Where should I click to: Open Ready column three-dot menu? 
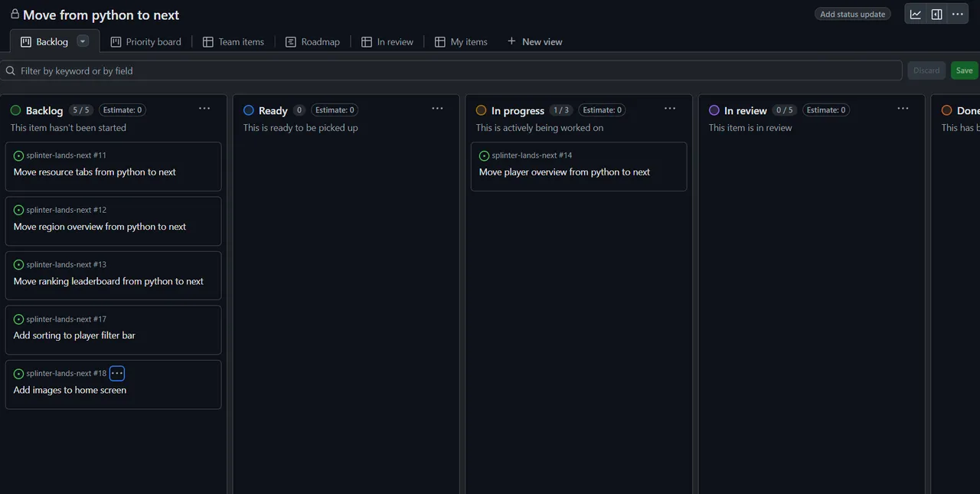(437, 109)
